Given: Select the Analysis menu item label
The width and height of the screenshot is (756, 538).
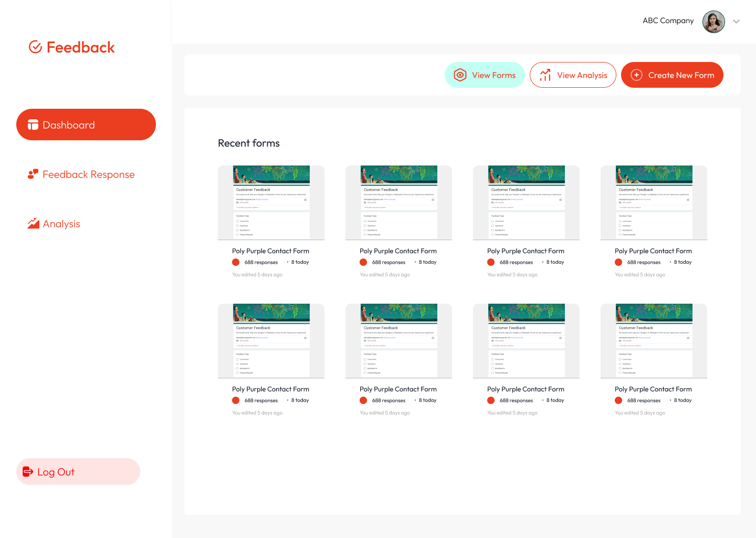Looking at the screenshot, I should (61, 224).
